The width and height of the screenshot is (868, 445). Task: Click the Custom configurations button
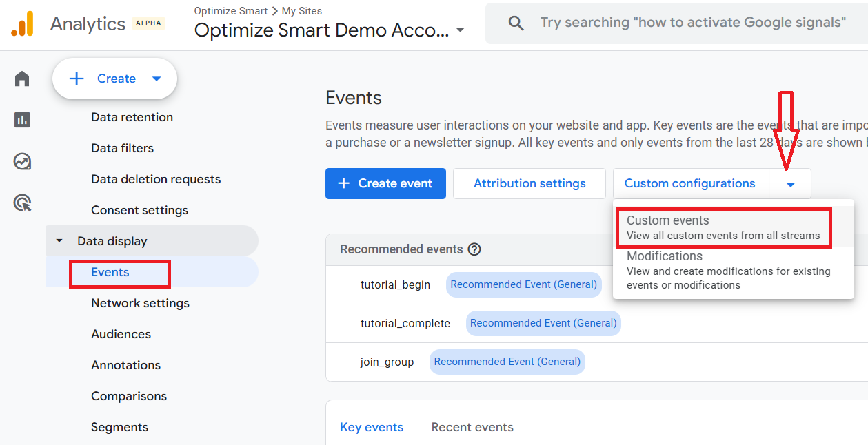pos(689,183)
